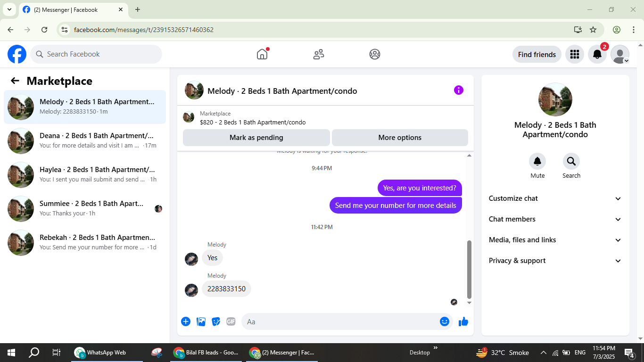Open the tab search dropdown arrow

click(x=9, y=9)
